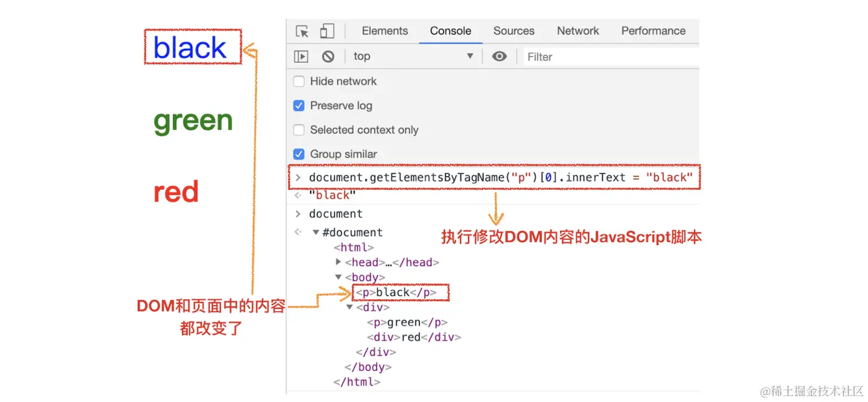Switch to the Console tab
The image size is (868, 402).
(450, 31)
